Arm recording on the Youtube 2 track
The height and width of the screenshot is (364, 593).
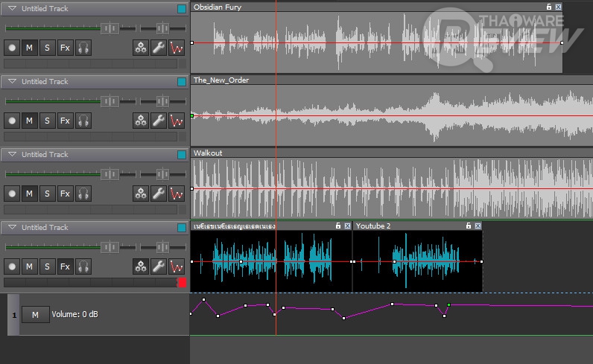[12, 266]
